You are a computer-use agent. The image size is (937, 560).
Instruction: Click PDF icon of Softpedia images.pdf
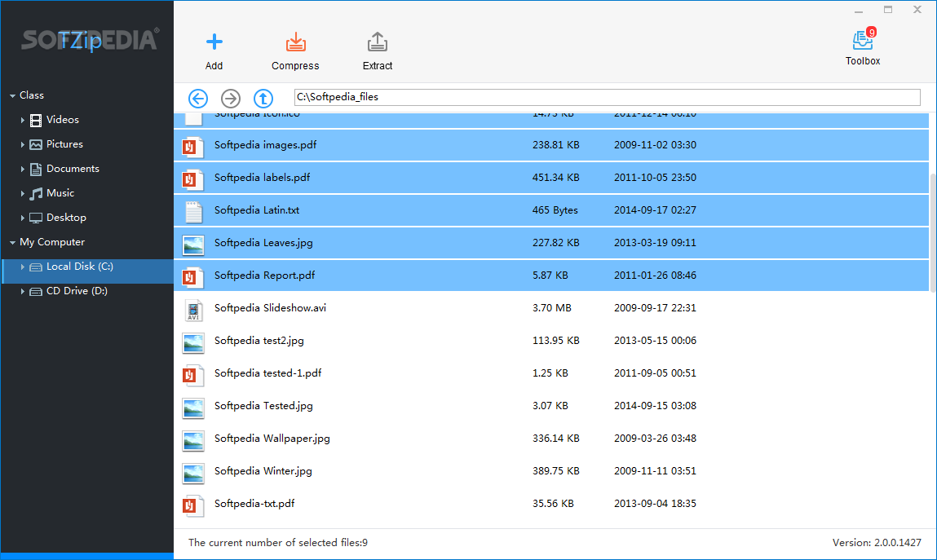[193, 146]
